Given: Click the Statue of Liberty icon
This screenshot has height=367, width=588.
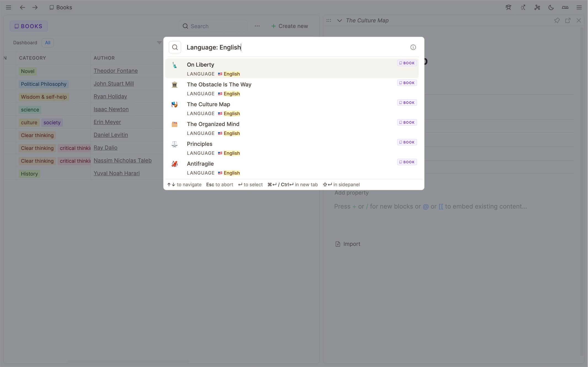Looking at the screenshot, I should pos(174,65).
